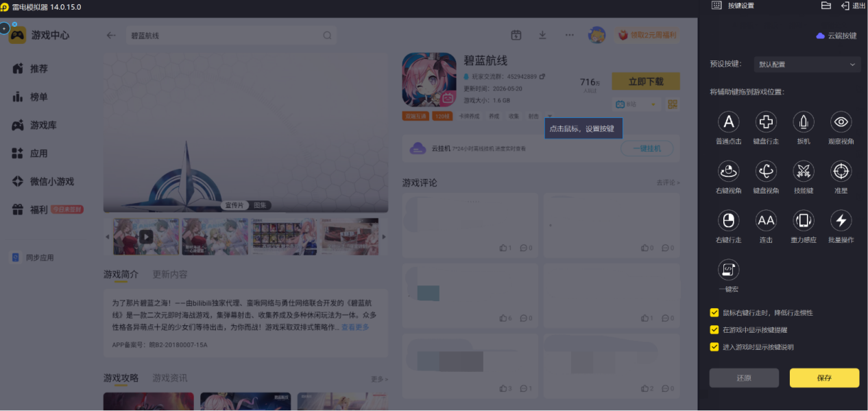Switch to the 游戏攻略 tab
The height and width of the screenshot is (411, 868).
point(121,378)
